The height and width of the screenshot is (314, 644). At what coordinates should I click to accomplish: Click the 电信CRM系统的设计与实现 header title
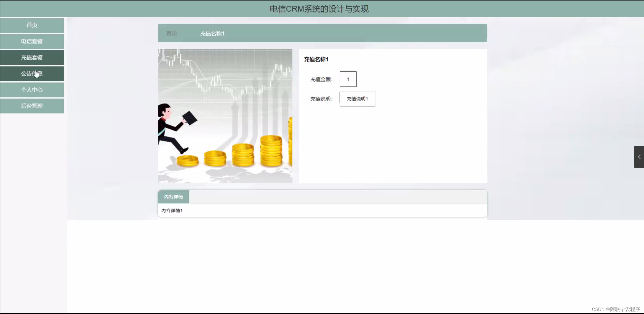pyautogui.click(x=319, y=9)
